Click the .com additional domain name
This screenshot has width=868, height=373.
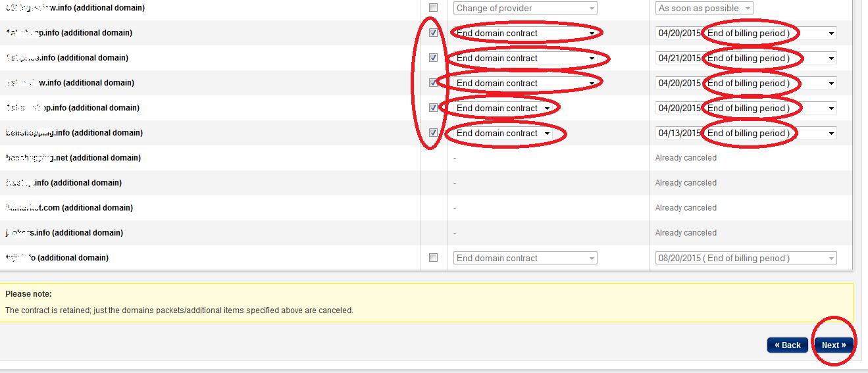(69, 208)
